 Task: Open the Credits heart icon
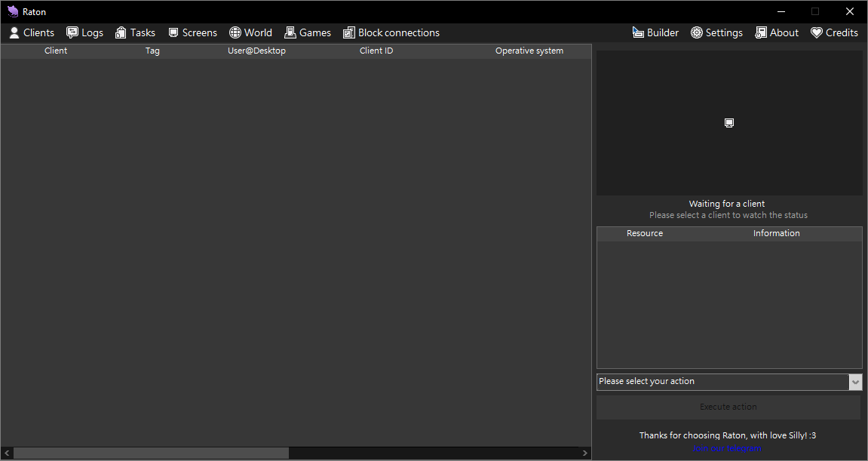click(817, 32)
